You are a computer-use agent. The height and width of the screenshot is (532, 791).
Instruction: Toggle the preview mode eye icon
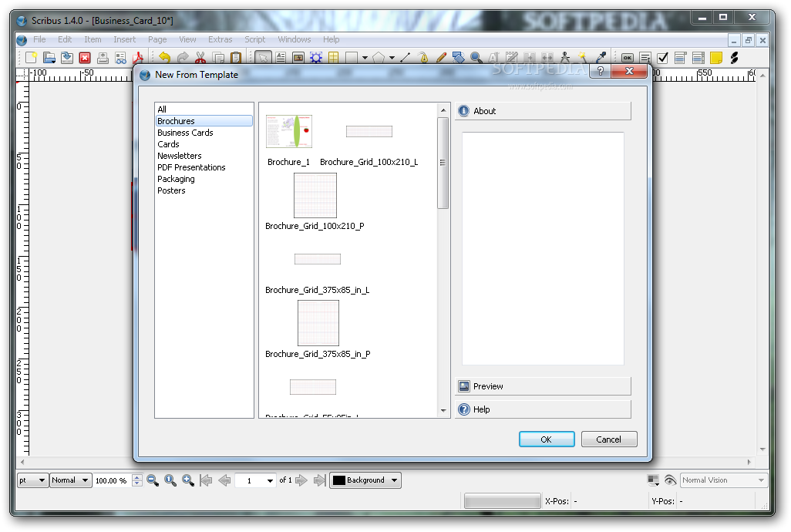point(670,480)
